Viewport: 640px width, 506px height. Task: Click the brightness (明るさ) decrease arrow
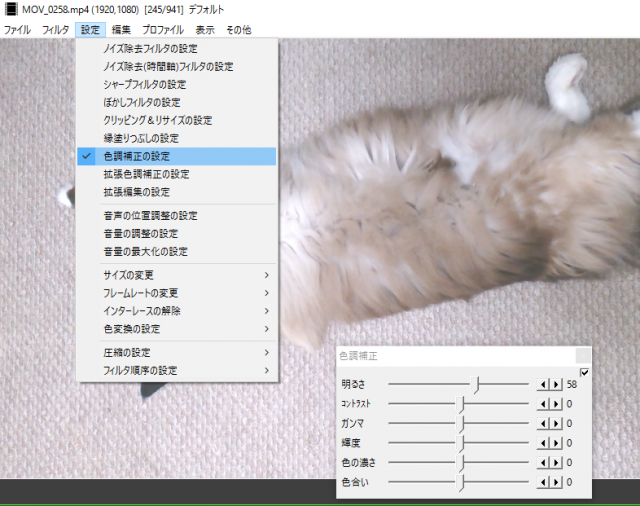point(543,383)
